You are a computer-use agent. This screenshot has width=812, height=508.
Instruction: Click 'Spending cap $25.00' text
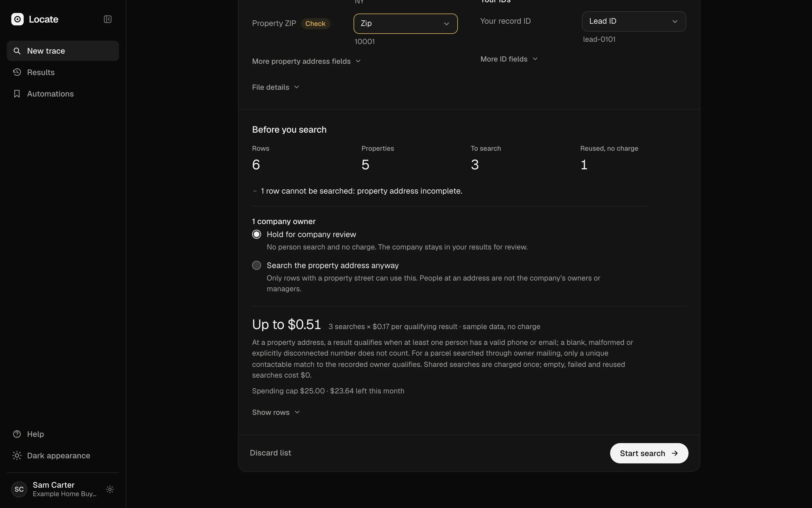[288, 391]
